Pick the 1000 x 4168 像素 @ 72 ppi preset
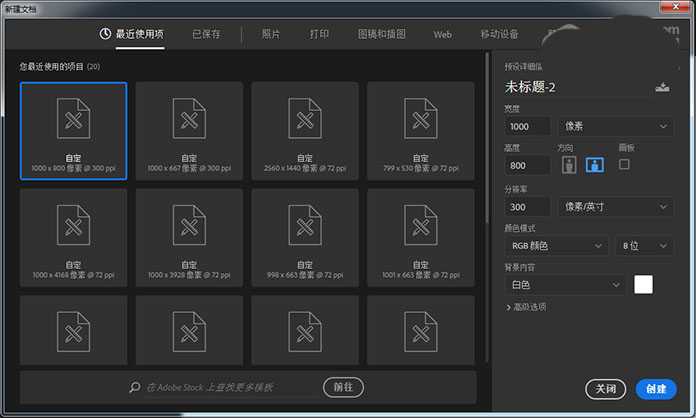This screenshot has height=418, width=696. (x=74, y=238)
